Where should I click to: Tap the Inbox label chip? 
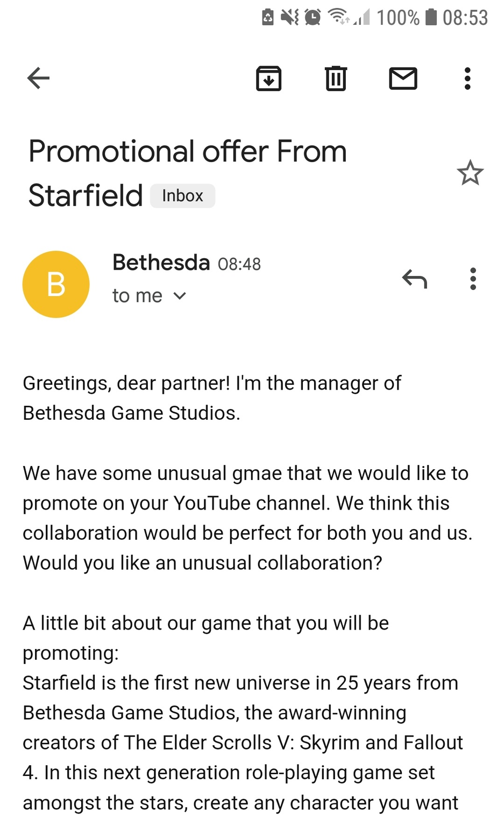(182, 196)
